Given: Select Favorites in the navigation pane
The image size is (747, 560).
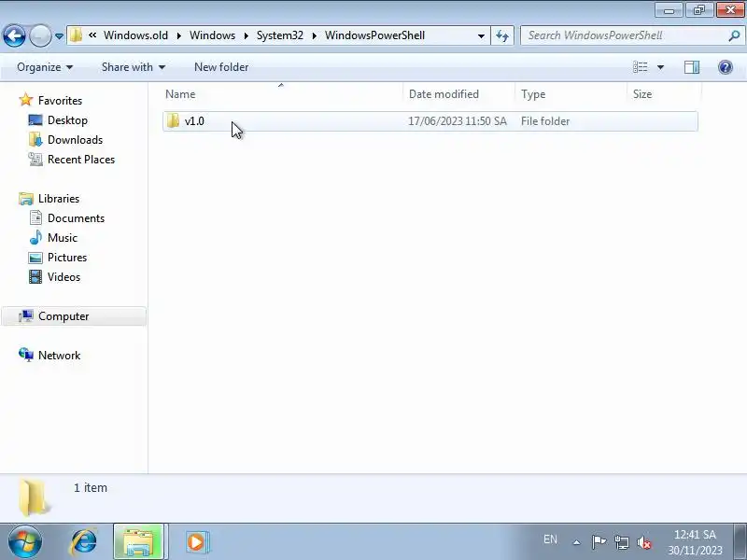Looking at the screenshot, I should [x=60, y=101].
